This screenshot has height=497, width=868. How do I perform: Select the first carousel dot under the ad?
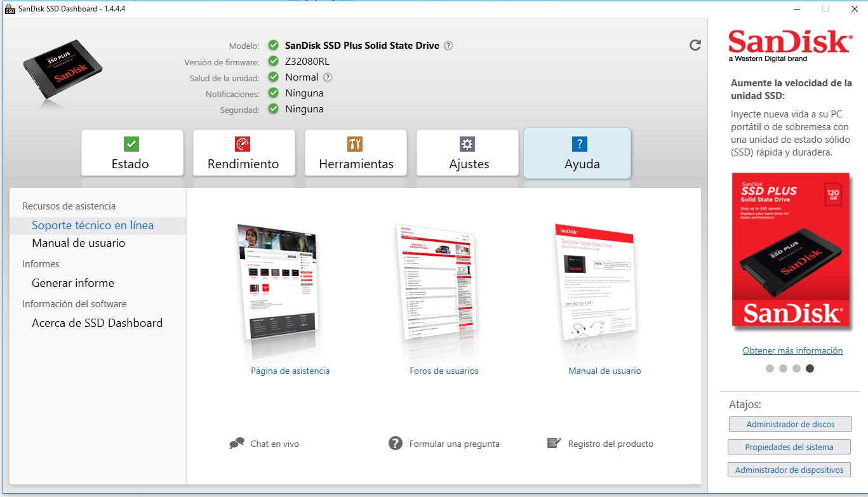[x=770, y=368]
